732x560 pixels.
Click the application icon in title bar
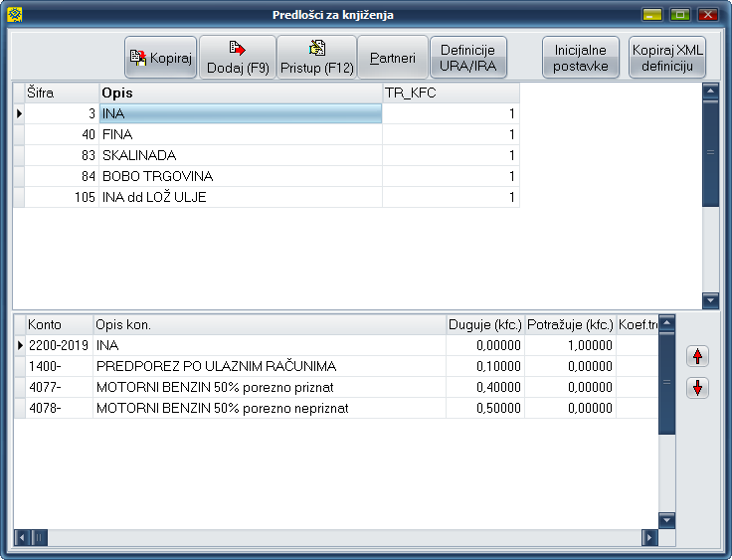(x=14, y=14)
